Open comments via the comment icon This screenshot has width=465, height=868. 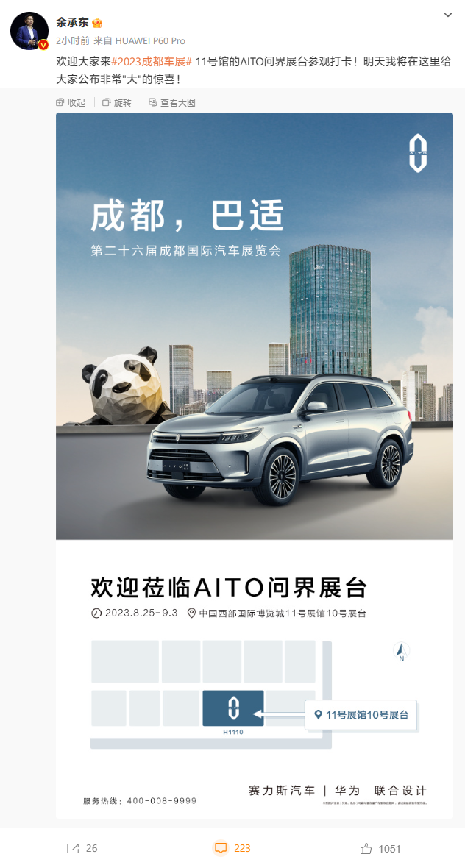click(x=221, y=848)
